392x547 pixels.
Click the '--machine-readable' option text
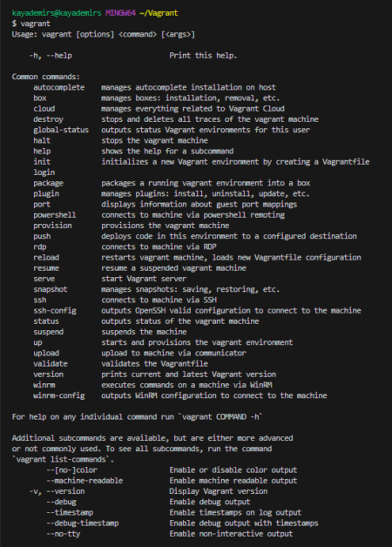[x=84, y=481]
